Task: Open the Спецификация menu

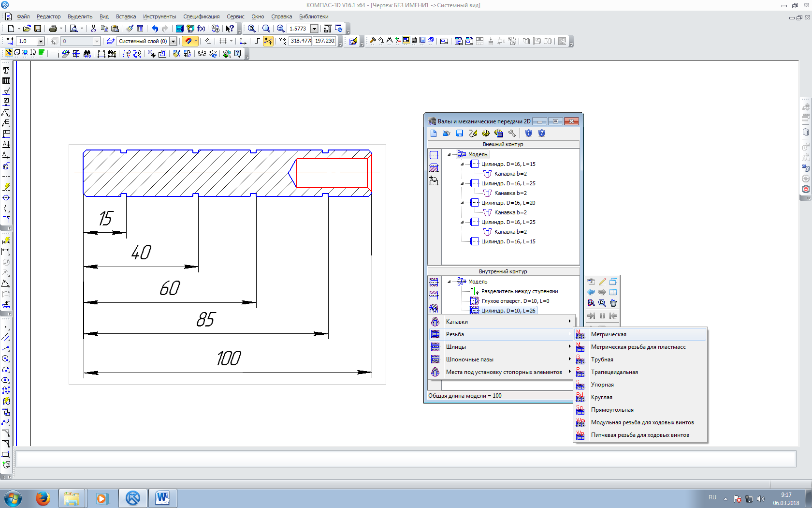Action: point(201,16)
